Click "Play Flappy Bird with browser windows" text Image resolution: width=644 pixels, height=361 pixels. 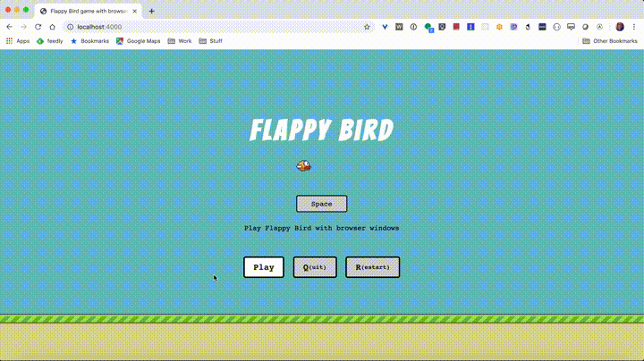(x=322, y=228)
